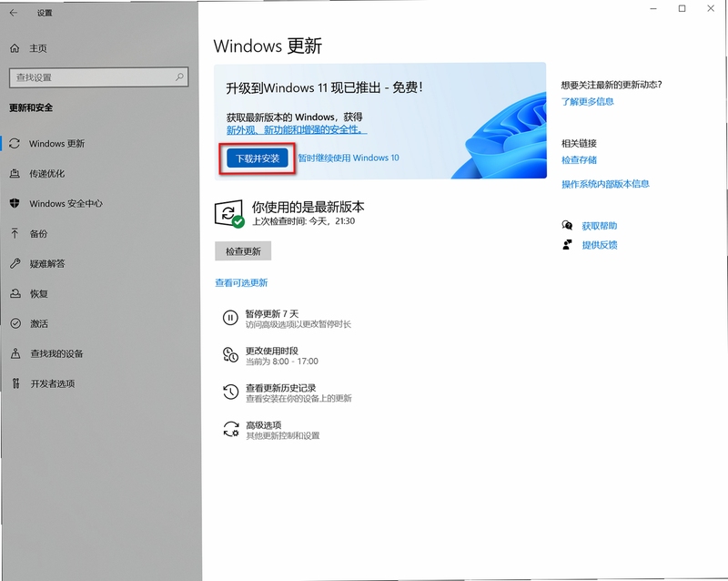This screenshot has width=728, height=581.
Task: Click the pause icon for 暂停更新 7 天
Action: pos(230,319)
